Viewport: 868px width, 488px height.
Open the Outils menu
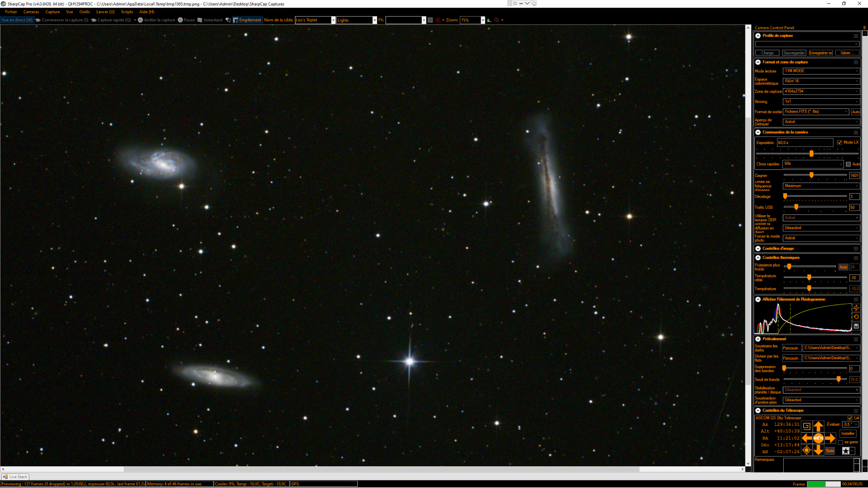tap(84, 12)
